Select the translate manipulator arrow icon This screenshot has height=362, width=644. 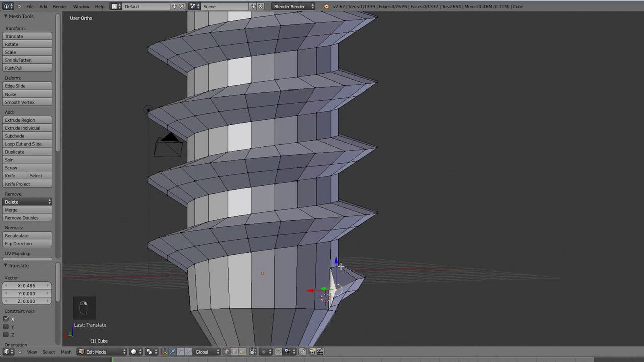172,352
